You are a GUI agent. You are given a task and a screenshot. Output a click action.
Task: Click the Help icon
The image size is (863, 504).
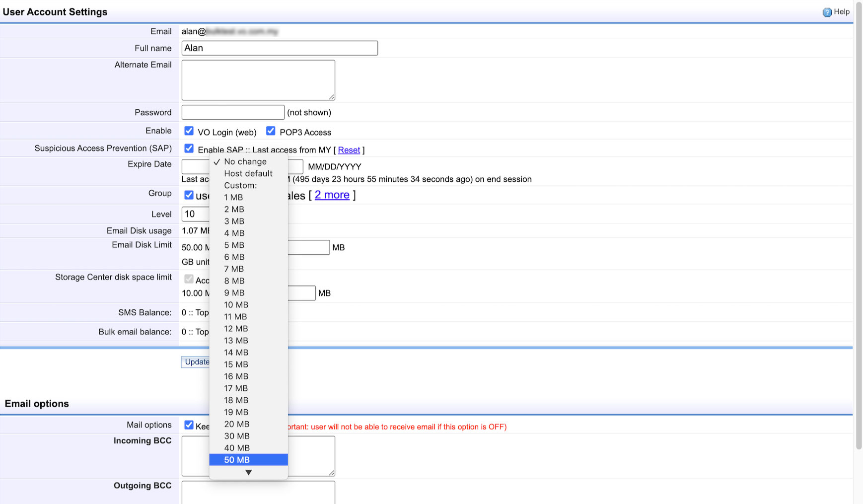[827, 12]
